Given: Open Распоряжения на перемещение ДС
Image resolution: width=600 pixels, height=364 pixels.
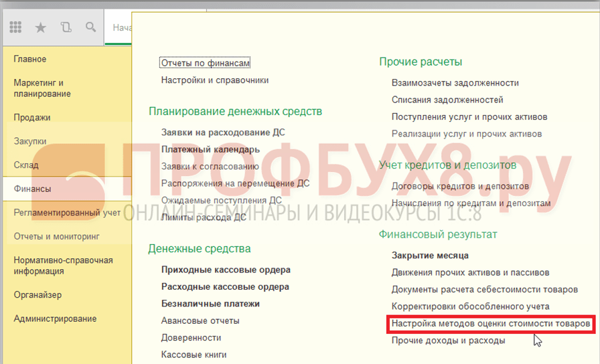Looking at the screenshot, I should pyautogui.click(x=235, y=183).
